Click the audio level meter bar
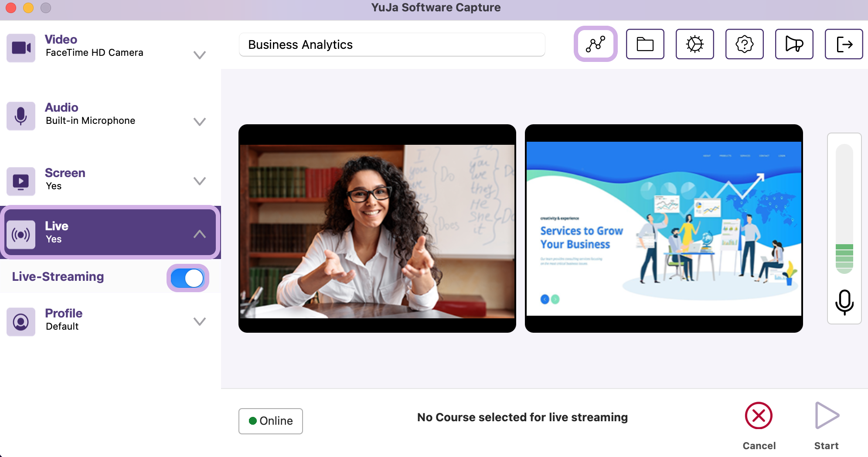The width and height of the screenshot is (868, 457). [844, 209]
